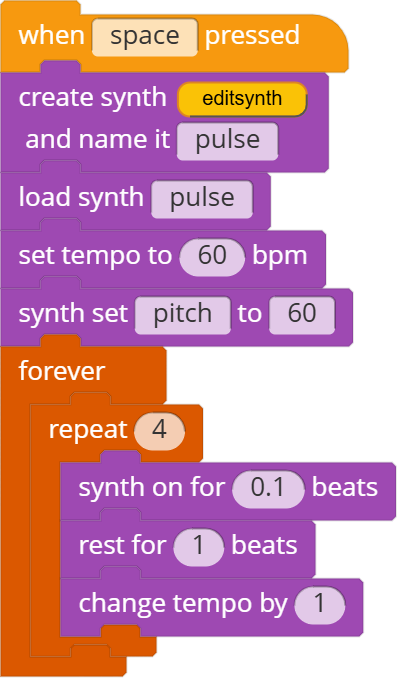The height and width of the screenshot is (690, 397).
Task: Select the forever loop block
Action: 62,372
